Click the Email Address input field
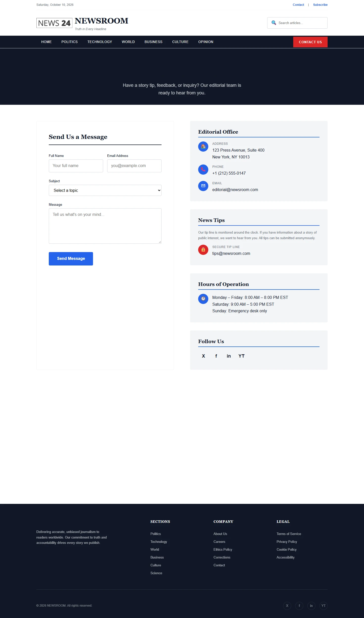 coord(134,166)
